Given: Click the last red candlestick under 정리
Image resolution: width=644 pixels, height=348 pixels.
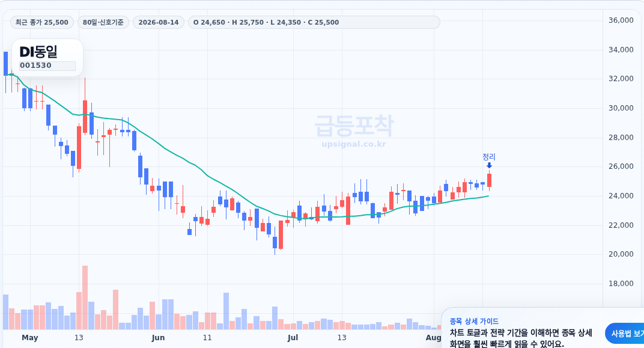Looking at the screenshot, I should pyautogui.click(x=489, y=180).
